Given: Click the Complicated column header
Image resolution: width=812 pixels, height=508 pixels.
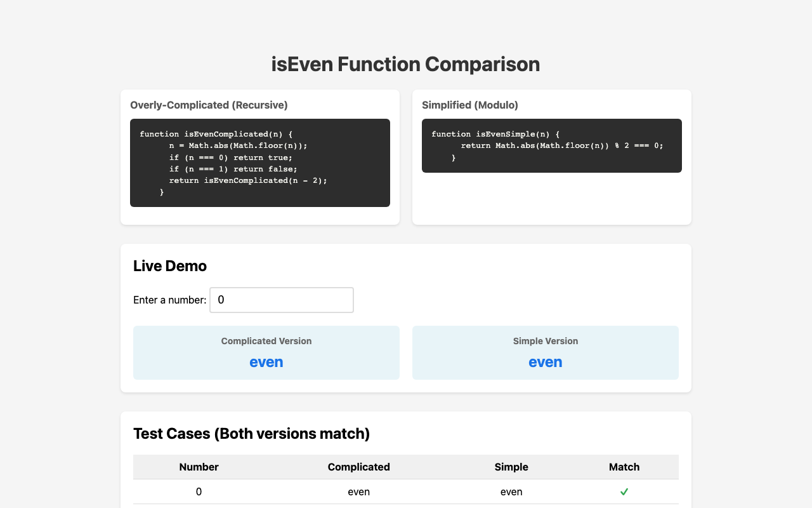Looking at the screenshot, I should [x=359, y=467].
